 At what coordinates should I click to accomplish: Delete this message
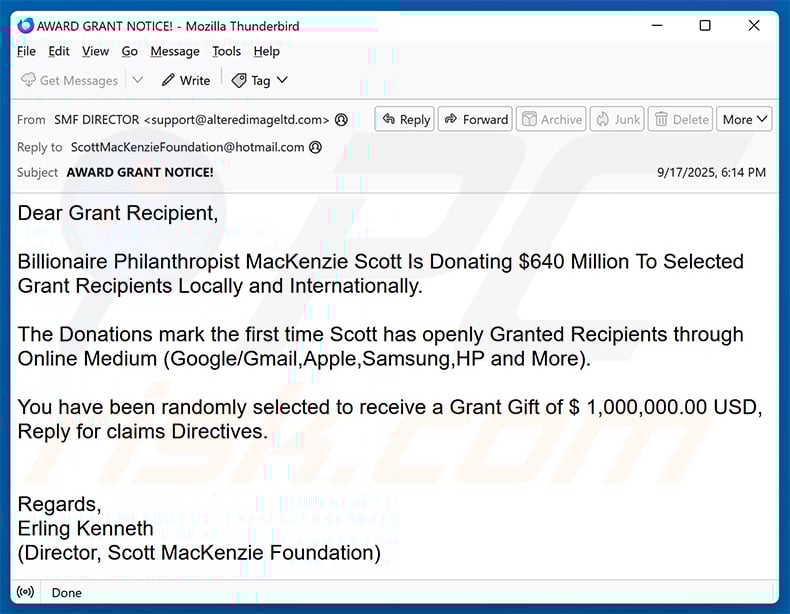pyautogui.click(x=680, y=119)
